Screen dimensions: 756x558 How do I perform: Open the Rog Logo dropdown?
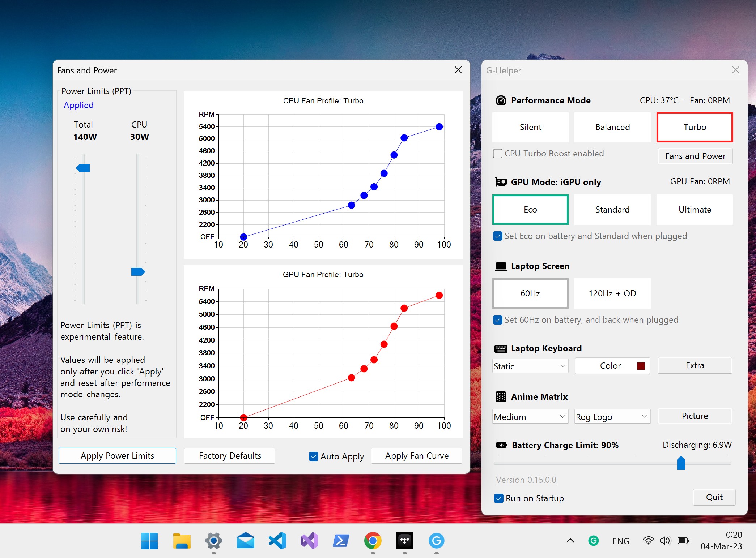[612, 417]
